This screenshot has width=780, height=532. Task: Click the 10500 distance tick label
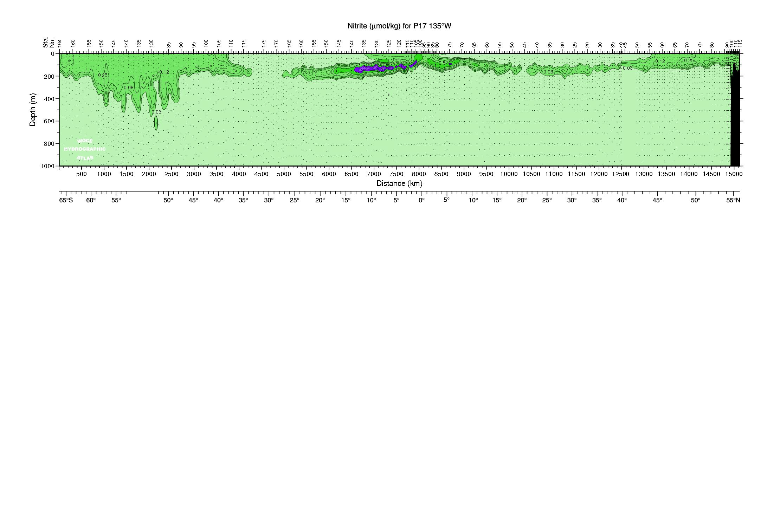coord(531,174)
